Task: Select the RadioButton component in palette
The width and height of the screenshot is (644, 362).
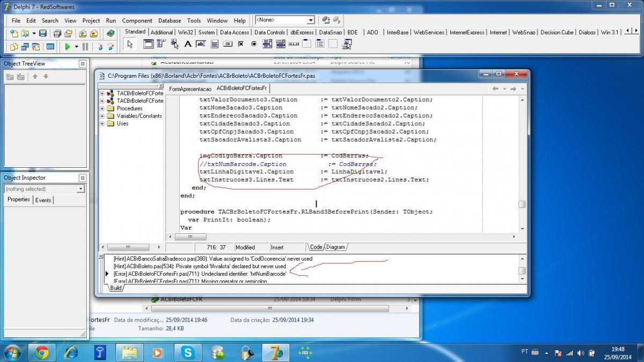Action: click(254, 44)
